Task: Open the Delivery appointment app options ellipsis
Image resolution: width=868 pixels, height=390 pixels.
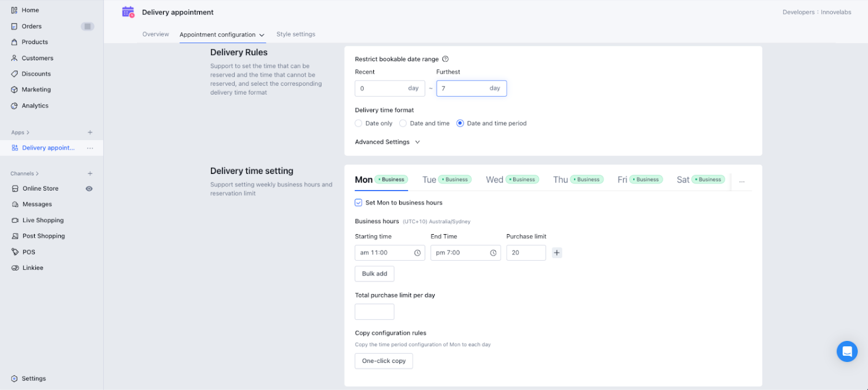Action: pos(90,148)
